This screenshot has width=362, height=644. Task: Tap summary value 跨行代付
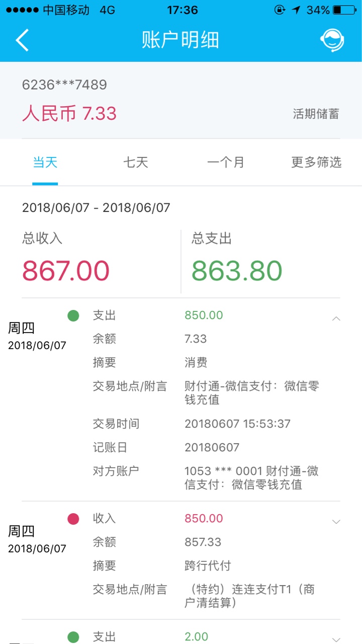coord(208,566)
